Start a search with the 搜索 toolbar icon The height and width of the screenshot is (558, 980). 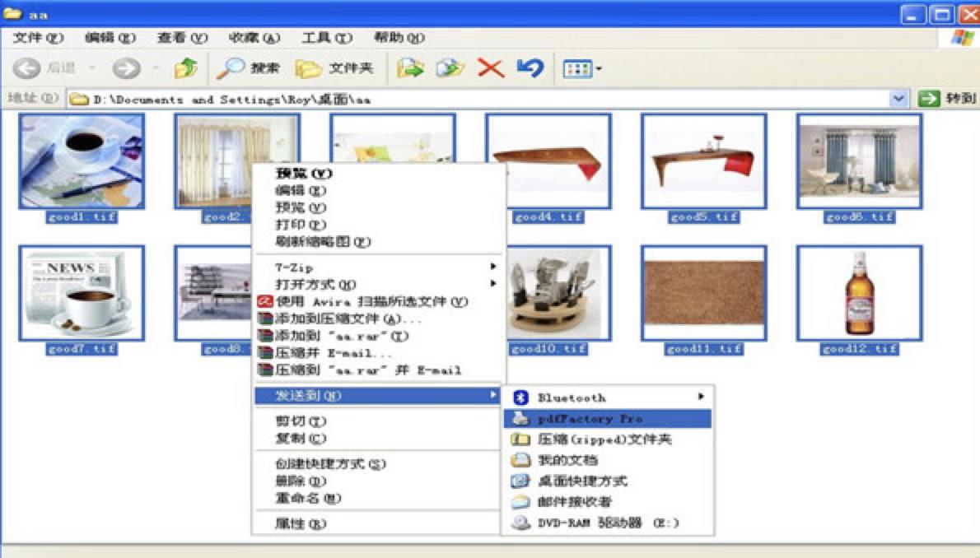point(245,68)
